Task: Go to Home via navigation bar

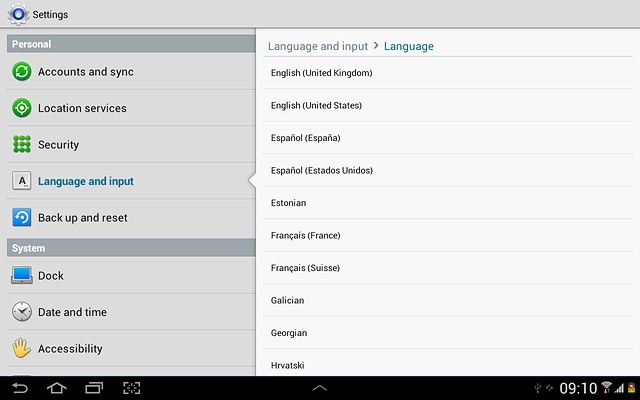Action: click(x=57, y=388)
